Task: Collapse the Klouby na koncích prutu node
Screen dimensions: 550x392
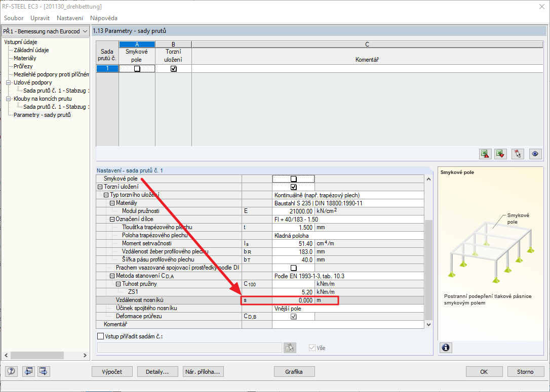Action: click(x=9, y=99)
